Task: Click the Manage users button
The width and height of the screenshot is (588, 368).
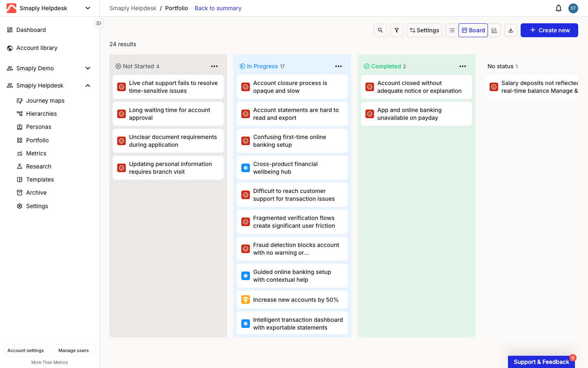Action: [73, 350]
